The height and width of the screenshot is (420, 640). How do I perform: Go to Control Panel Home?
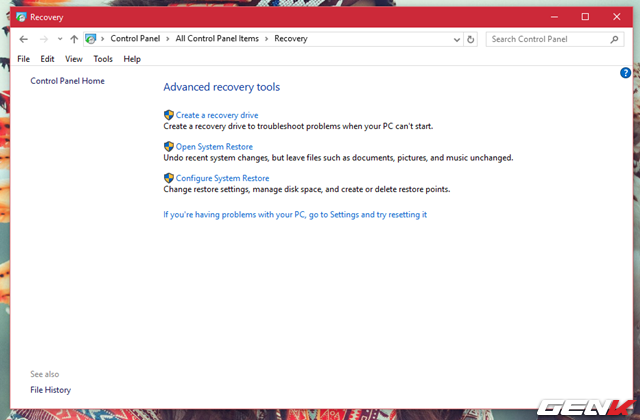[x=67, y=81]
